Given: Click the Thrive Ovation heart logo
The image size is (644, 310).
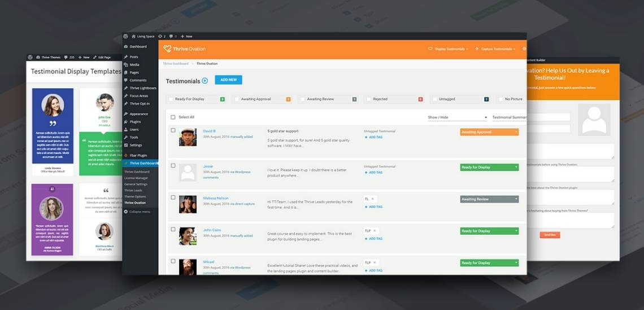Looking at the screenshot, I should click(x=167, y=49).
